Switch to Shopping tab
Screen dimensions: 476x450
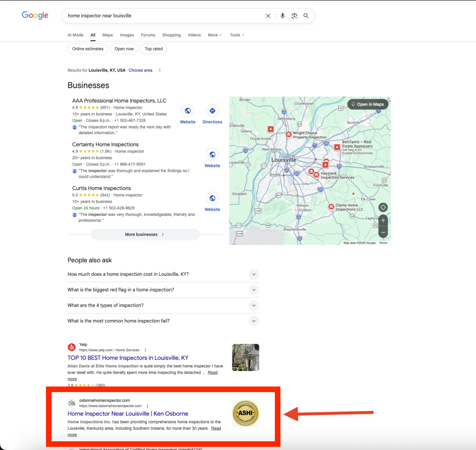[x=171, y=35]
